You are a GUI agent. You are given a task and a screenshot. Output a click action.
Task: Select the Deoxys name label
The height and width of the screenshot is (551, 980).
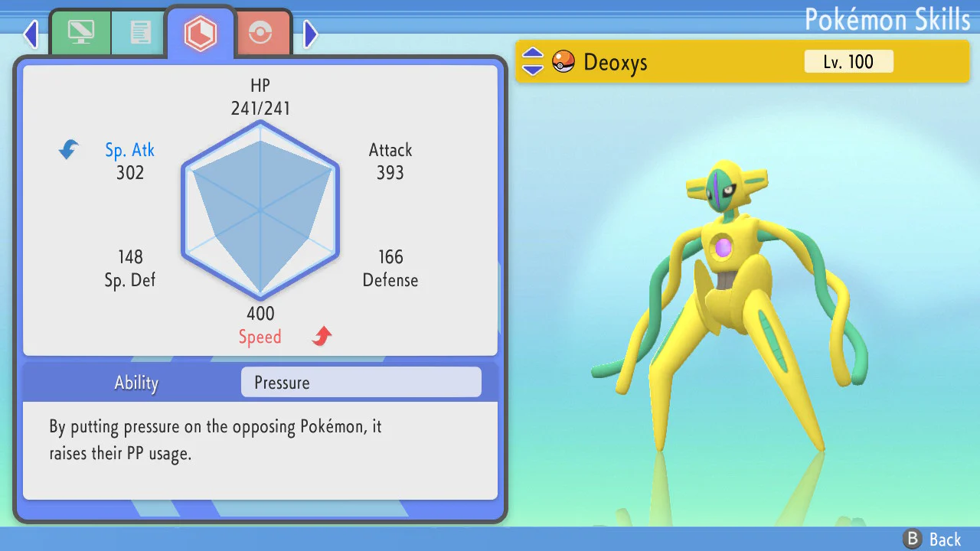(x=616, y=62)
